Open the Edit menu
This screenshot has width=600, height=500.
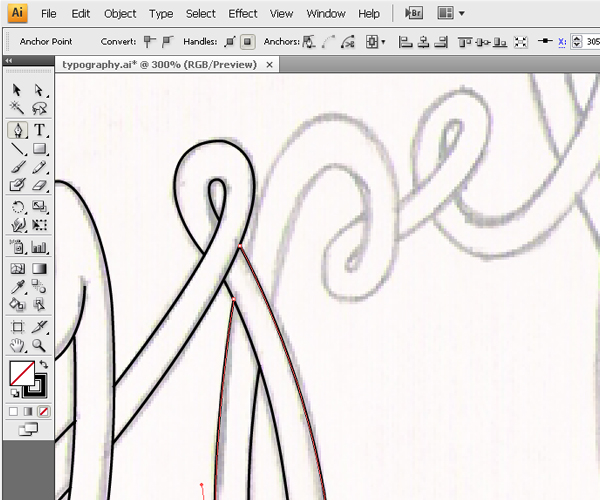[x=81, y=14]
